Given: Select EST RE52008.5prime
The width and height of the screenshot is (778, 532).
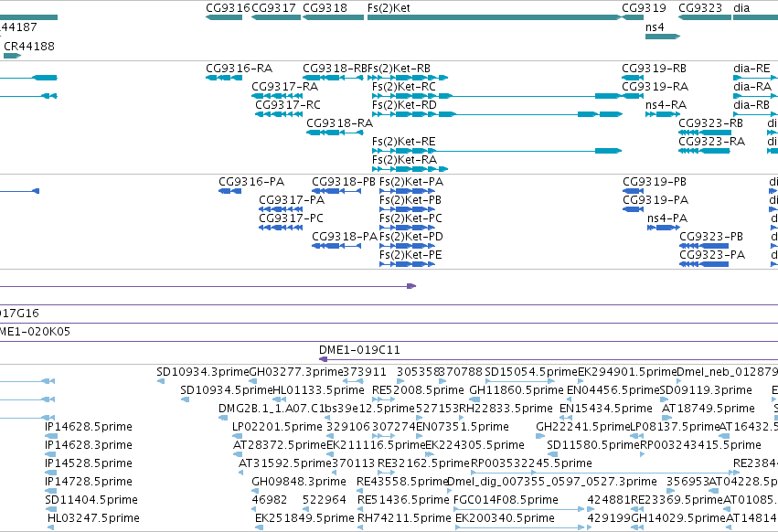Looking at the screenshot, I should tap(418, 390).
